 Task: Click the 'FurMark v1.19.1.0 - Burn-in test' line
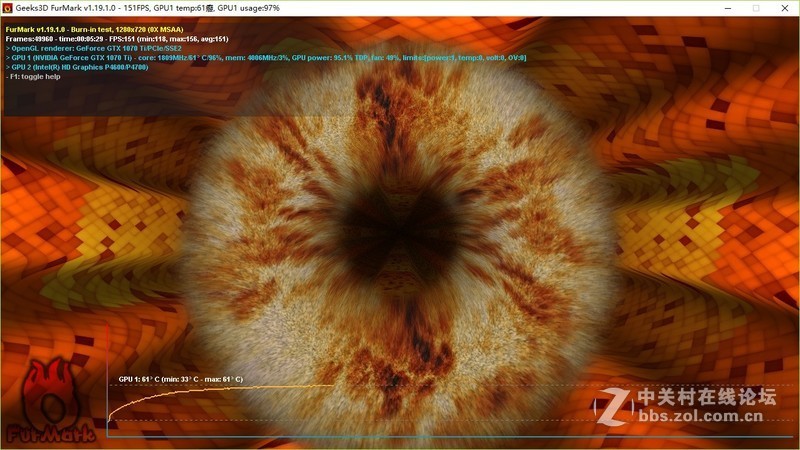pyautogui.click(x=94, y=30)
